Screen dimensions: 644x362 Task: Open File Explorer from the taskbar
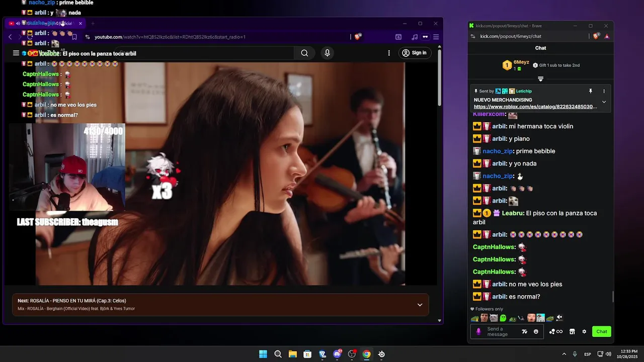pos(292,354)
